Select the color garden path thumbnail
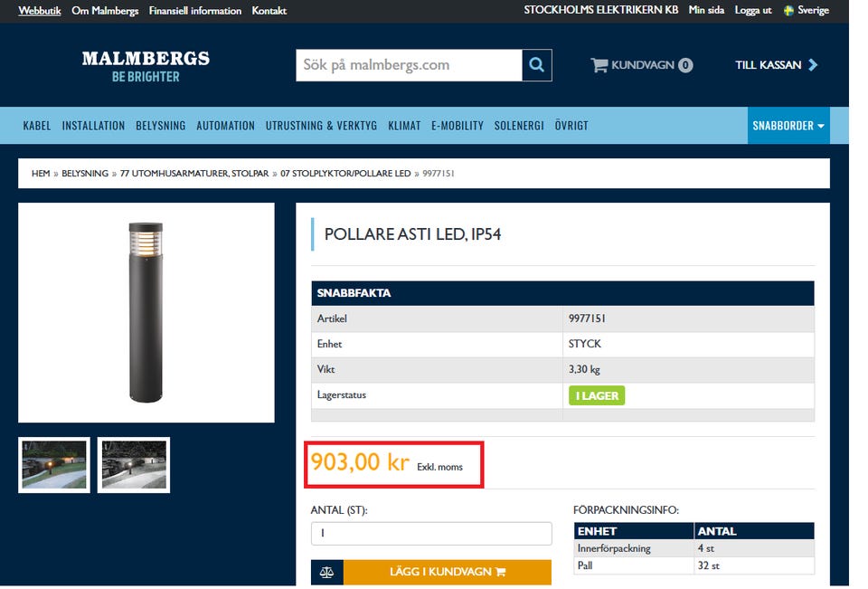Viewport: 868px width, 589px height. pyautogui.click(x=54, y=465)
